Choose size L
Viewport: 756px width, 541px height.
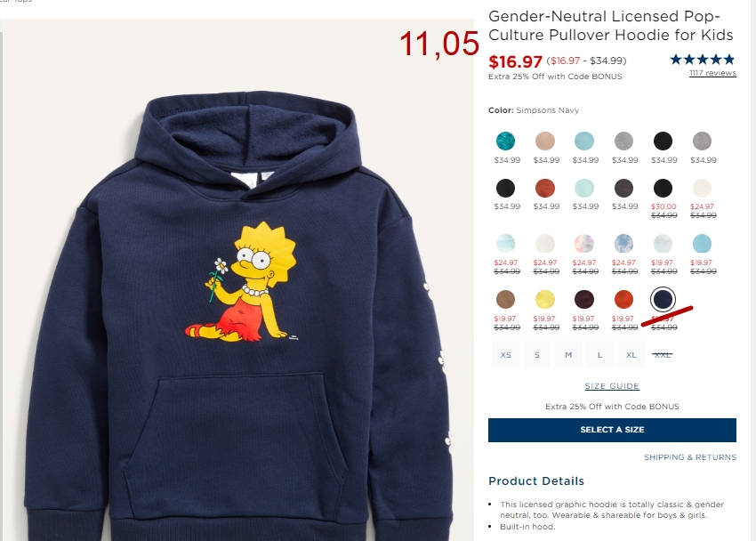[x=599, y=355]
